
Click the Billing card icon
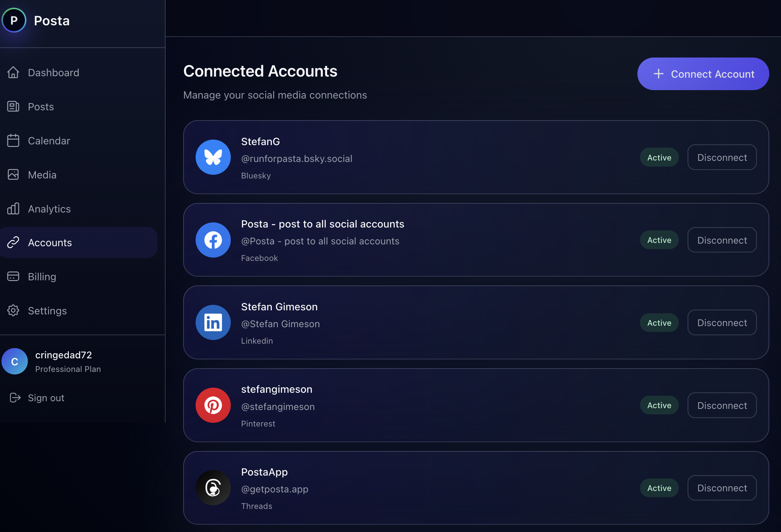pos(13,277)
